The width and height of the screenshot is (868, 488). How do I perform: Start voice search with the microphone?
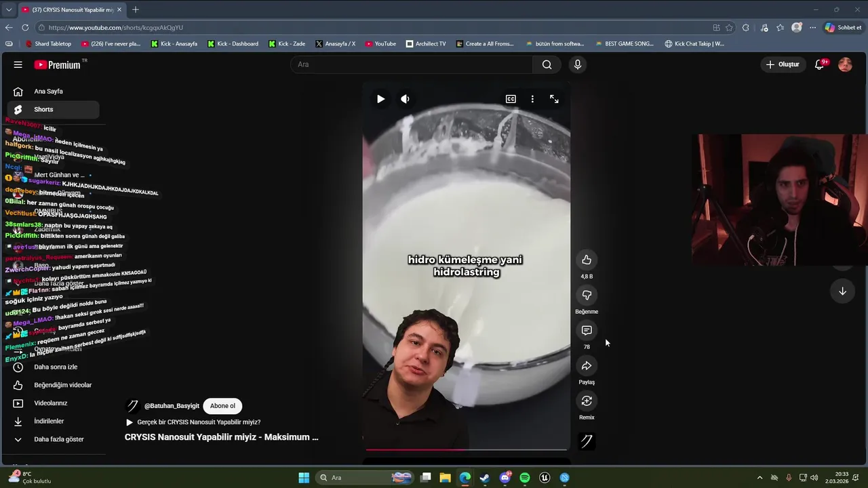coord(577,64)
